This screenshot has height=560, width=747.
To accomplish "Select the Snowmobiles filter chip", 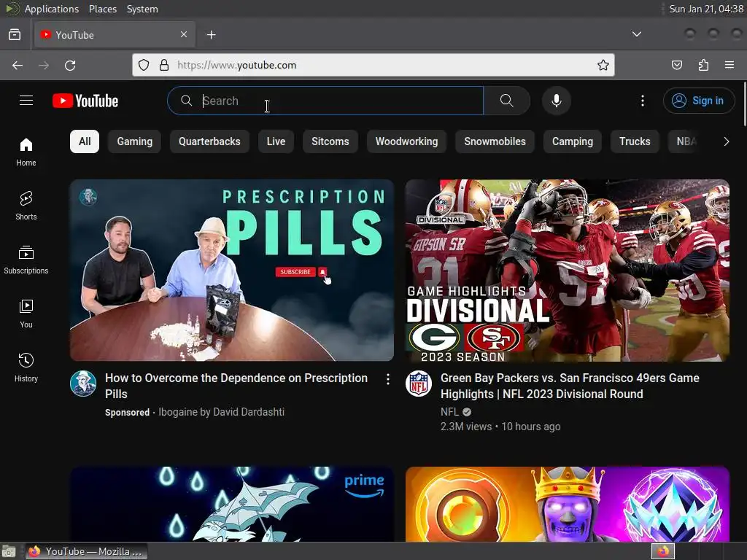I will [x=495, y=141].
